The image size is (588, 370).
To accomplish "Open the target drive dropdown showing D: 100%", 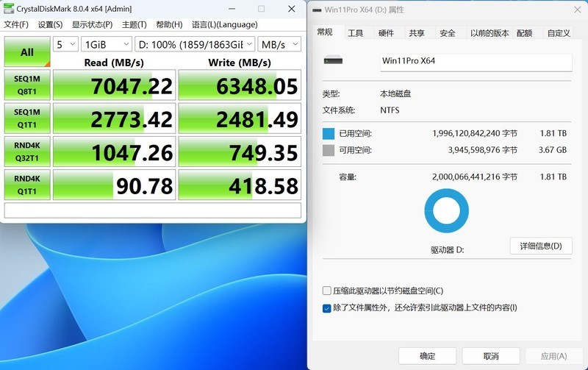I will (195, 45).
